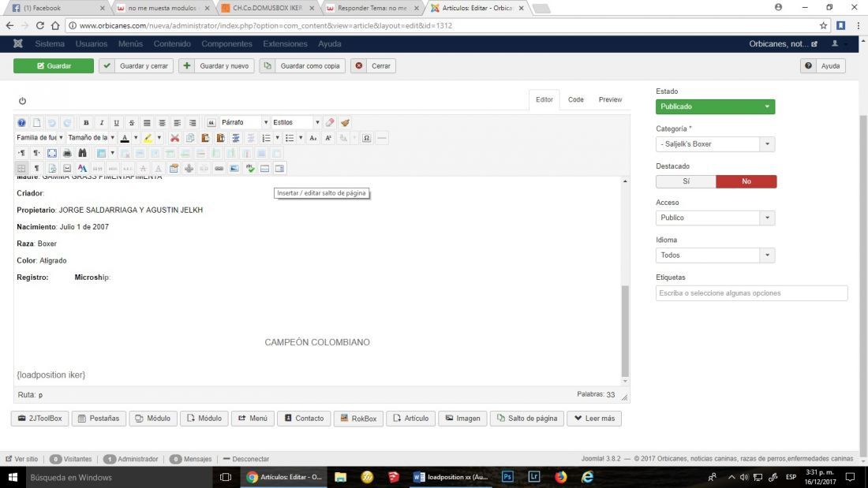868x488 pixels.
Task: Open Firefox from the taskbar
Action: click(x=561, y=477)
